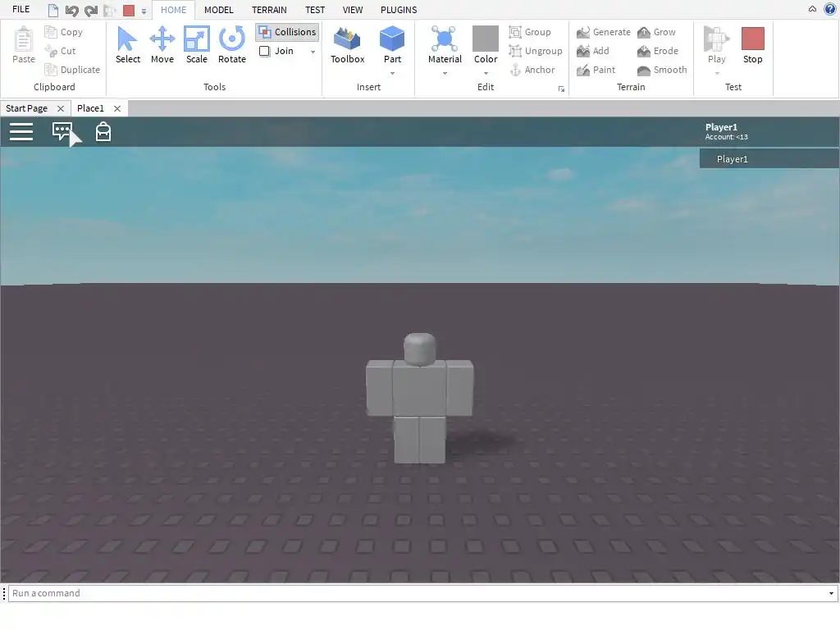Switch to the TEST ribbon tab
The width and height of the screenshot is (840, 630).
(x=315, y=10)
